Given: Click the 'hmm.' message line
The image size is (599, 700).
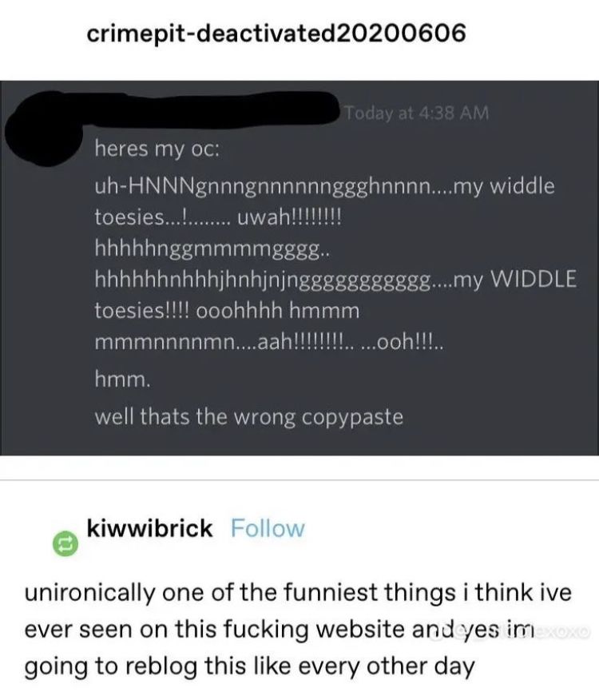Looking at the screenshot, I should point(123,380).
